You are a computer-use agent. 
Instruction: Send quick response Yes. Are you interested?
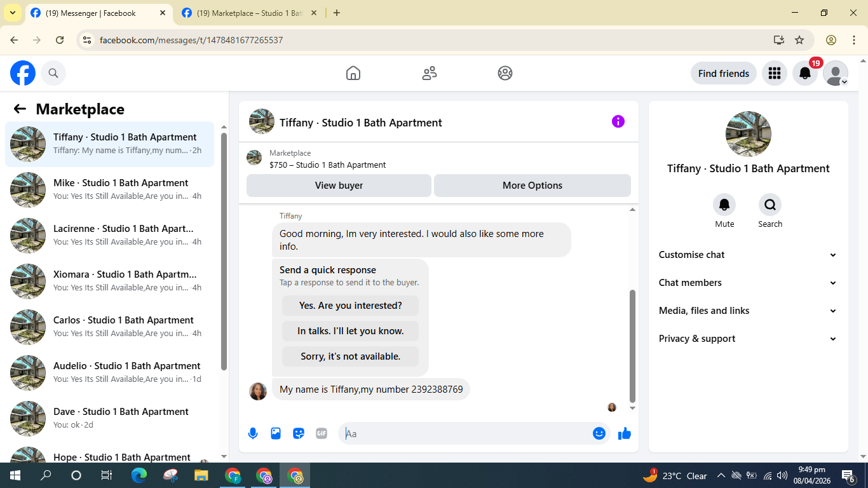tap(351, 306)
